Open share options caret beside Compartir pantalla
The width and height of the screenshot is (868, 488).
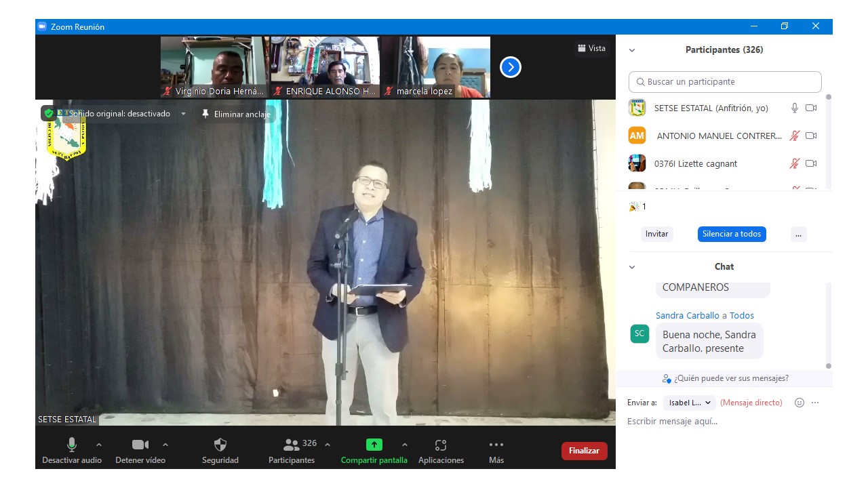(x=405, y=445)
